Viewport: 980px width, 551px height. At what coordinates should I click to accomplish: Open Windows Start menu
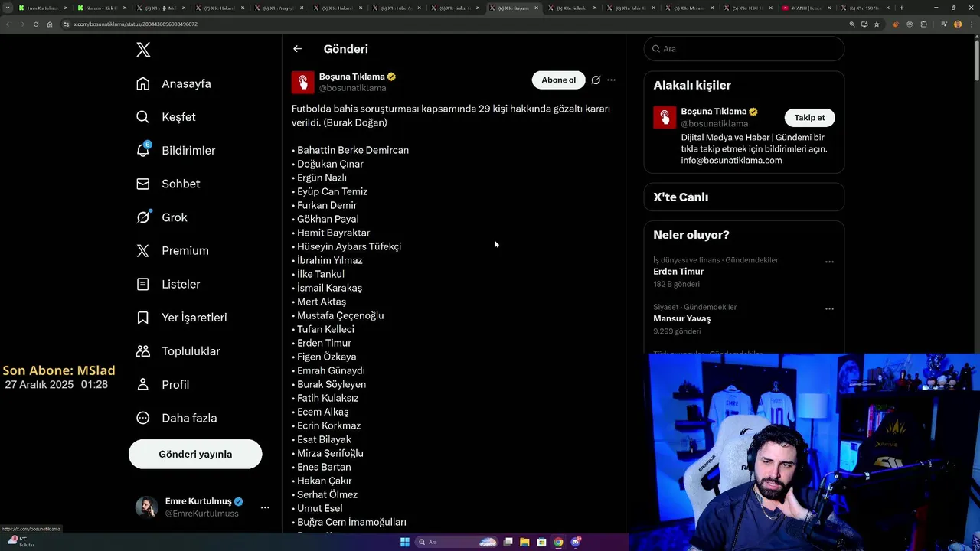pyautogui.click(x=405, y=543)
